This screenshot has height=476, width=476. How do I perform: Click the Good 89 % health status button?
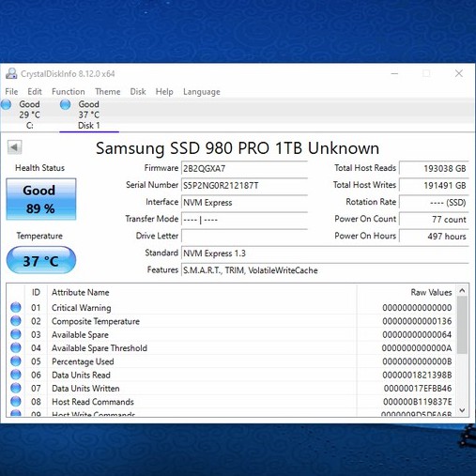point(41,199)
